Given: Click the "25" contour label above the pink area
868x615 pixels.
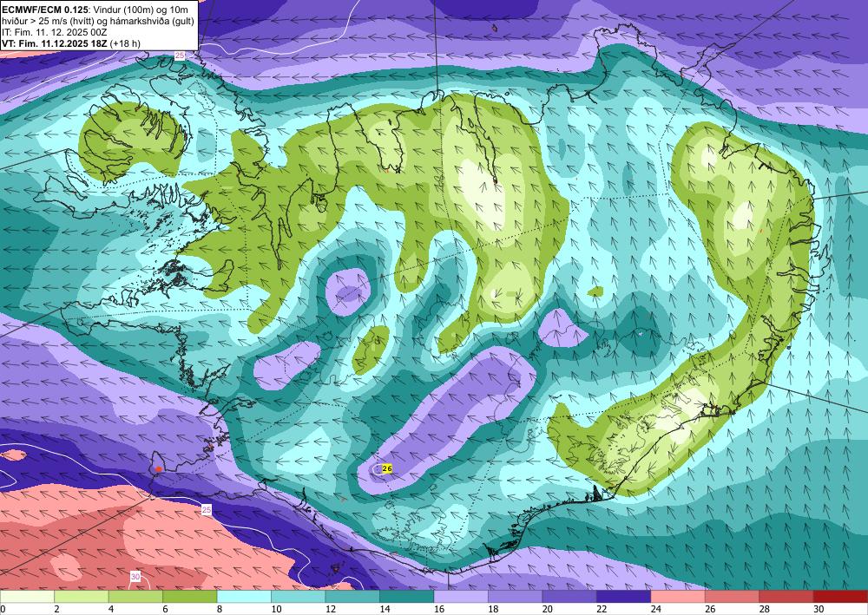Looking at the screenshot, I should pyautogui.click(x=206, y=509).
